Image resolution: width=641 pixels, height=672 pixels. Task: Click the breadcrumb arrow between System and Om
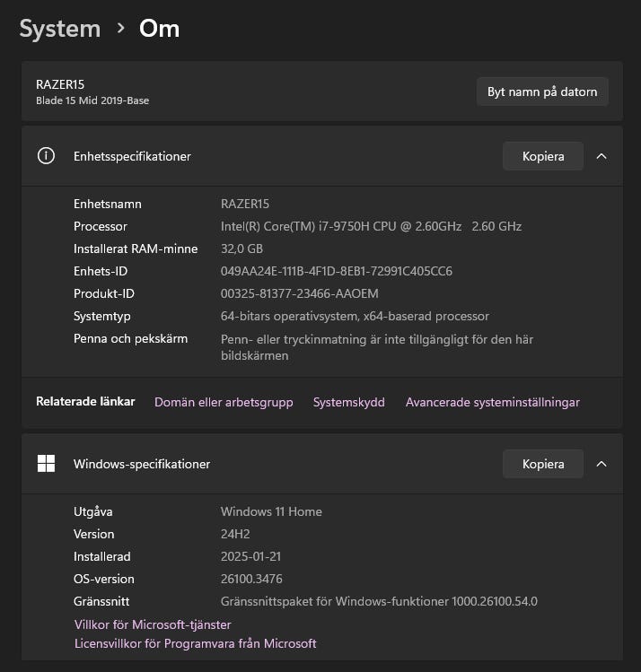[x=120, y=29]
